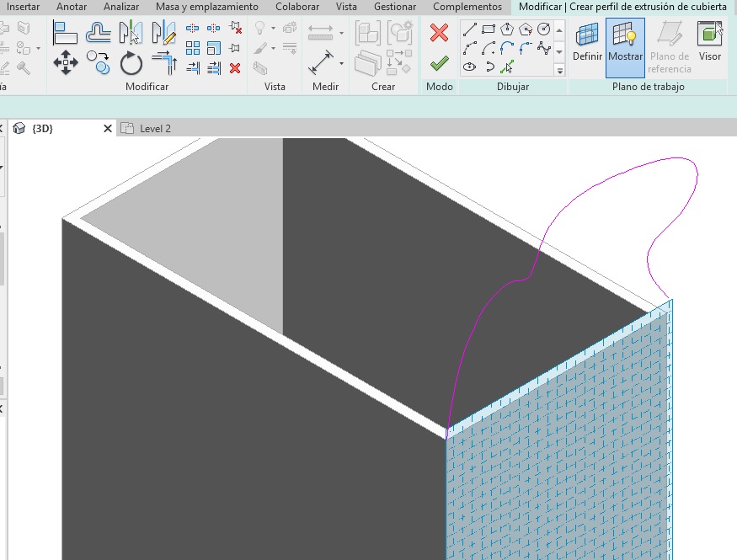Pick the Line draw tool
Screen dimensions: 737x560
point(471,29)
